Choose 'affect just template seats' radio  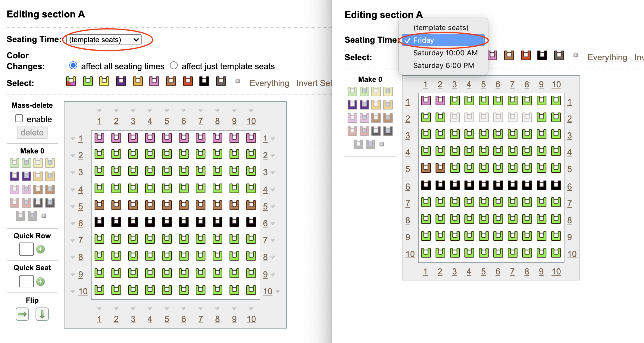click(174, 65)
